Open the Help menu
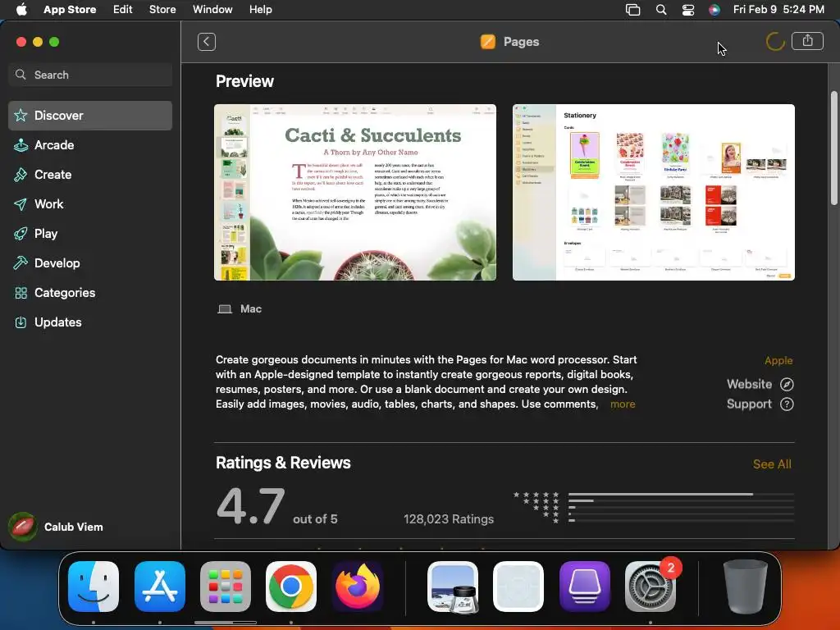840x630 pixels. coord(260,10)
